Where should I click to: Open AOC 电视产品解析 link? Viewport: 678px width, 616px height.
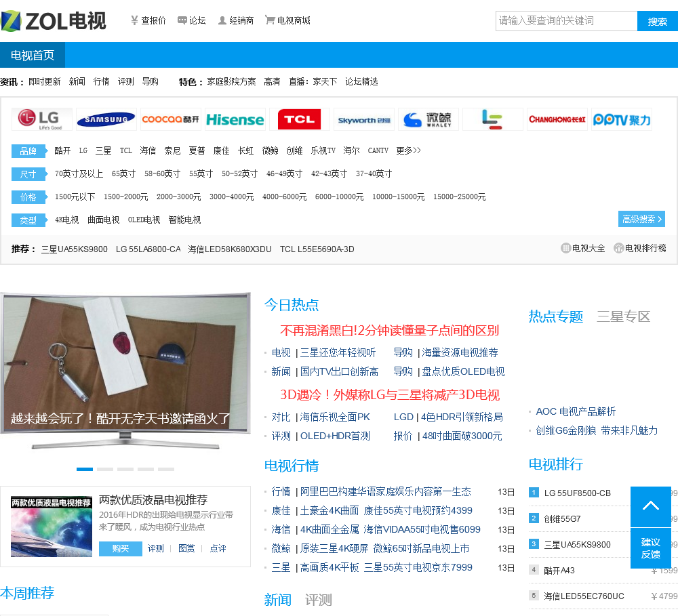(576, 411)
